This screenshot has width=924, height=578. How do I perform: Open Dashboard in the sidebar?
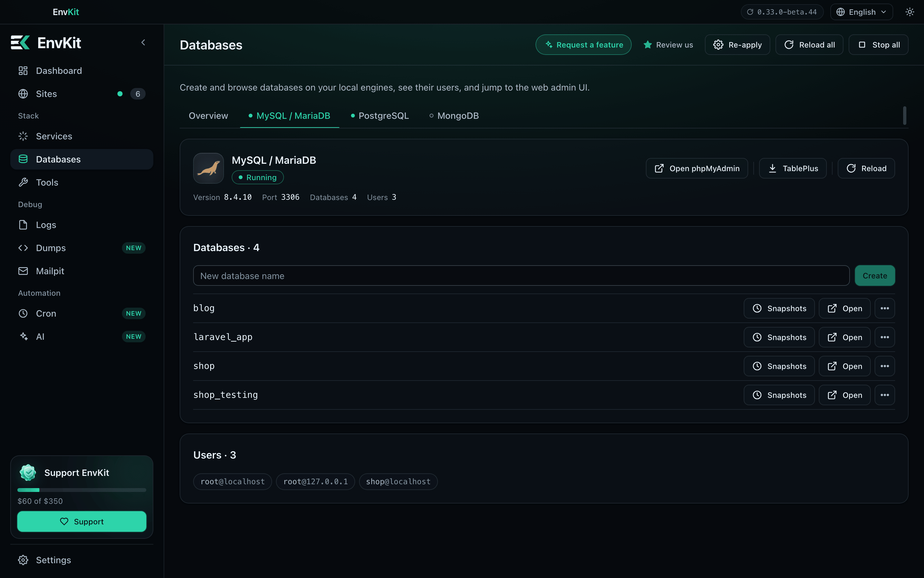(82, 71)
